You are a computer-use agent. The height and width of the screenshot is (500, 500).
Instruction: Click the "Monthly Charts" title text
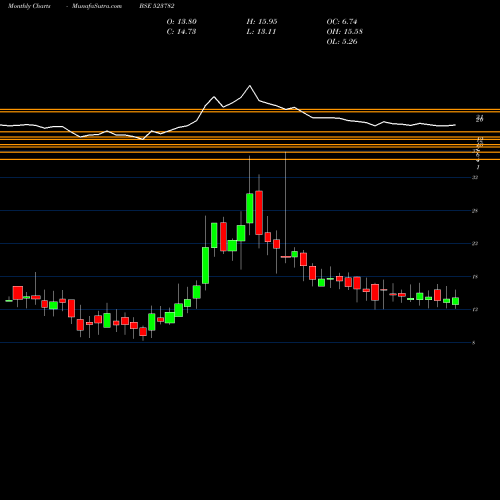(29, 6)
